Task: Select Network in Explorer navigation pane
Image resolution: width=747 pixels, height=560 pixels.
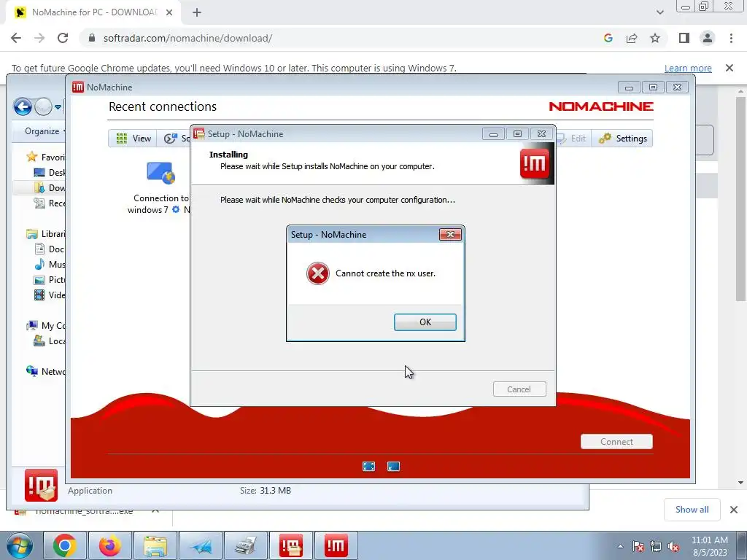Action: [x=46, y=371]
